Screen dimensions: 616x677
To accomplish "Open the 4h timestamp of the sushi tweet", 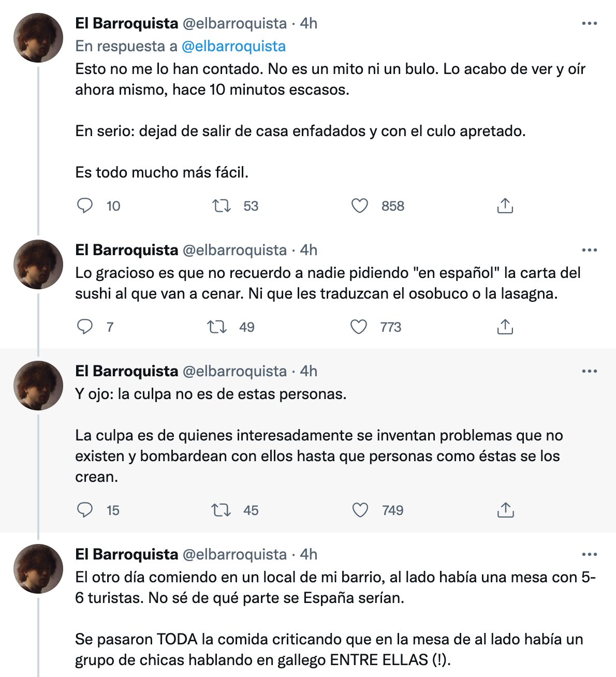I will click(x=309, y=251).
